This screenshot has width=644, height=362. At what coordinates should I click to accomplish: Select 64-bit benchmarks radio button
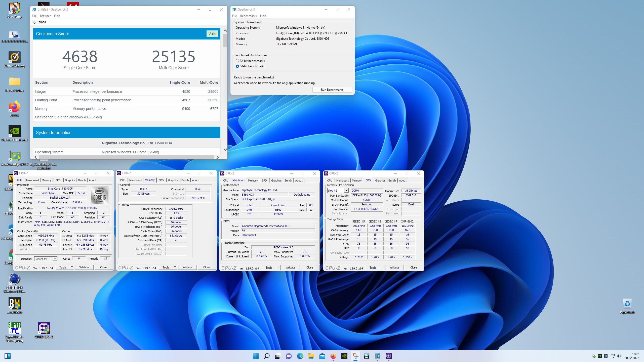pos(237,66)
